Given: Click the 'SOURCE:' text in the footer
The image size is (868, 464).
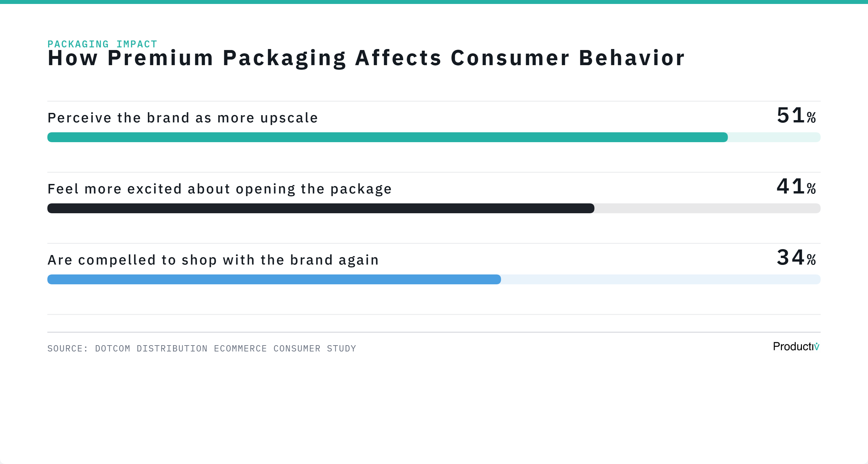Looking at the screenshot, I should coord(67,349).
